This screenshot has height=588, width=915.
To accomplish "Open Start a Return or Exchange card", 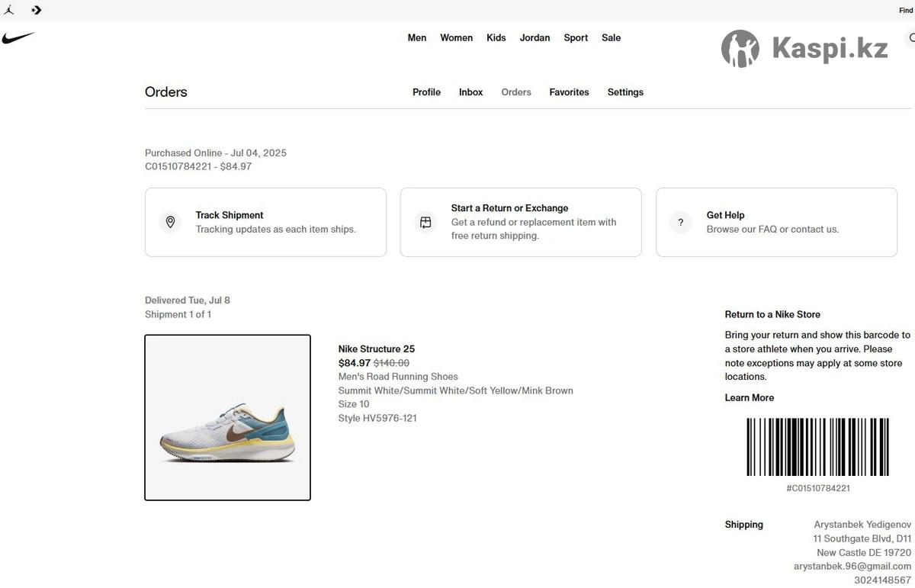I will [x=521, y=222].
